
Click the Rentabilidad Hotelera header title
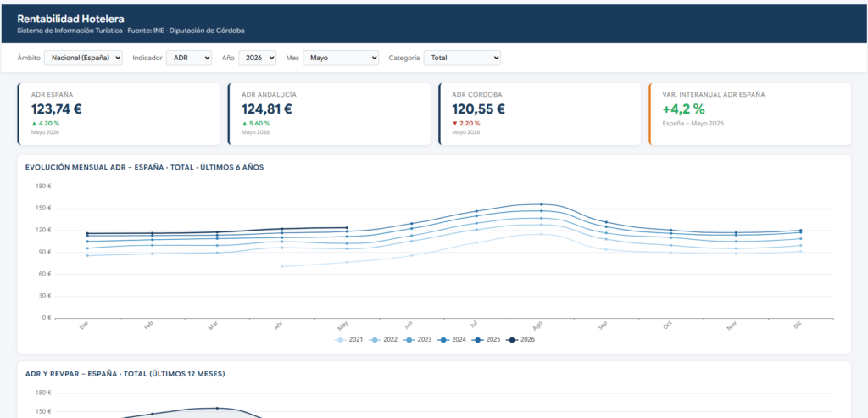[x=71, y=19]
